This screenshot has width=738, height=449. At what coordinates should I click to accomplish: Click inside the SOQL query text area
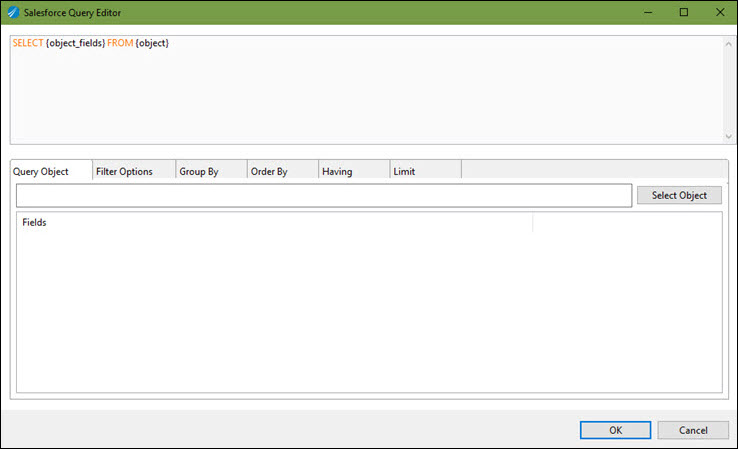(367, 90)
